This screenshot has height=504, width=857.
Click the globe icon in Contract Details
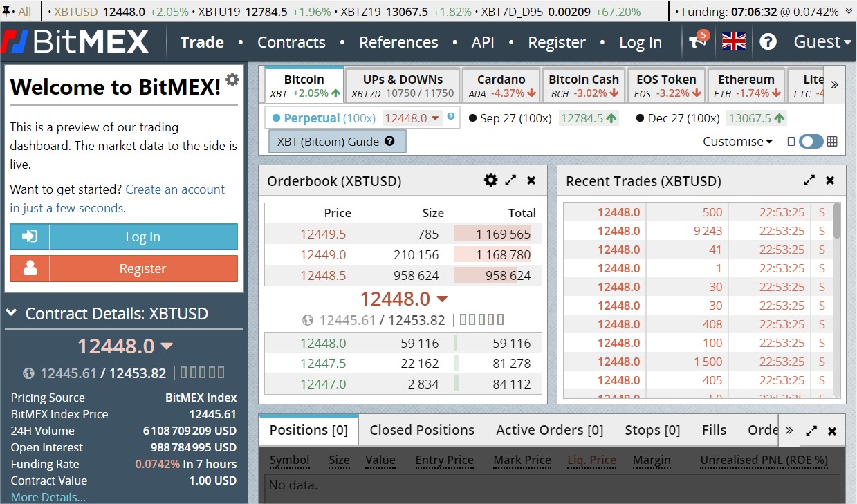pos(28,373)
